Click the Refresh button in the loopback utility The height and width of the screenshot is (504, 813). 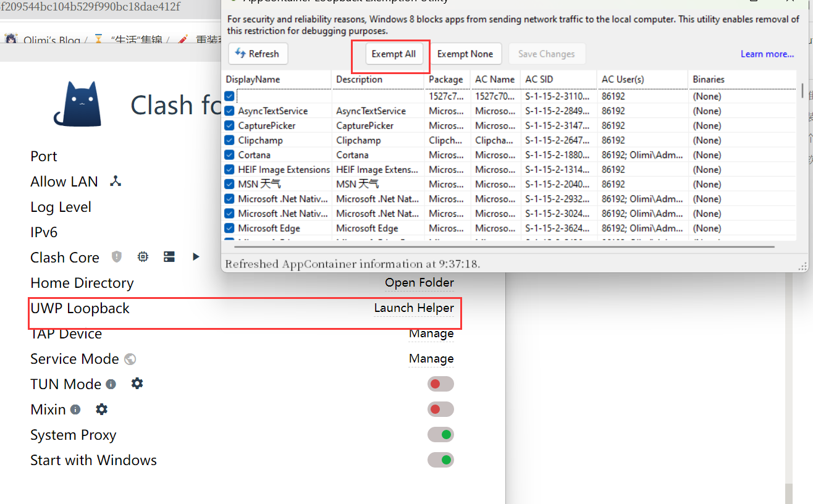point(258,54)
